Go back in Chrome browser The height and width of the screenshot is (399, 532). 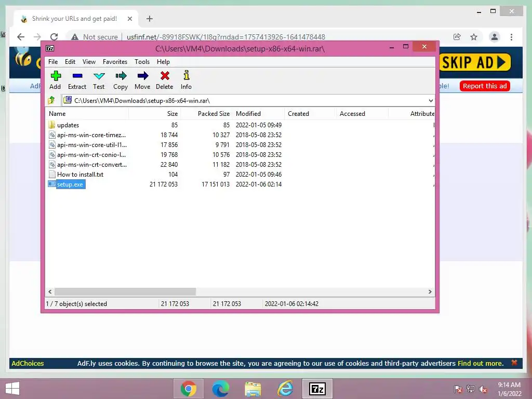point(21,37)
